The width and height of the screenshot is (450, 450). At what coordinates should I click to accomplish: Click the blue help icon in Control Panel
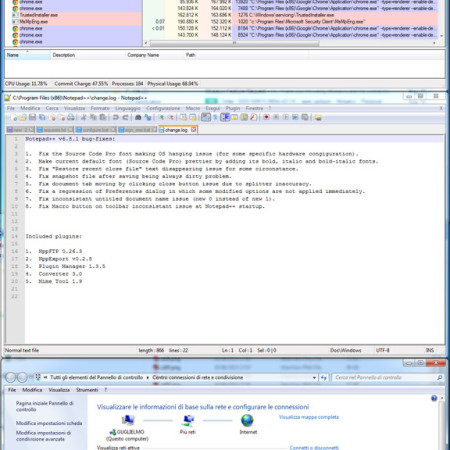(434, 398)
